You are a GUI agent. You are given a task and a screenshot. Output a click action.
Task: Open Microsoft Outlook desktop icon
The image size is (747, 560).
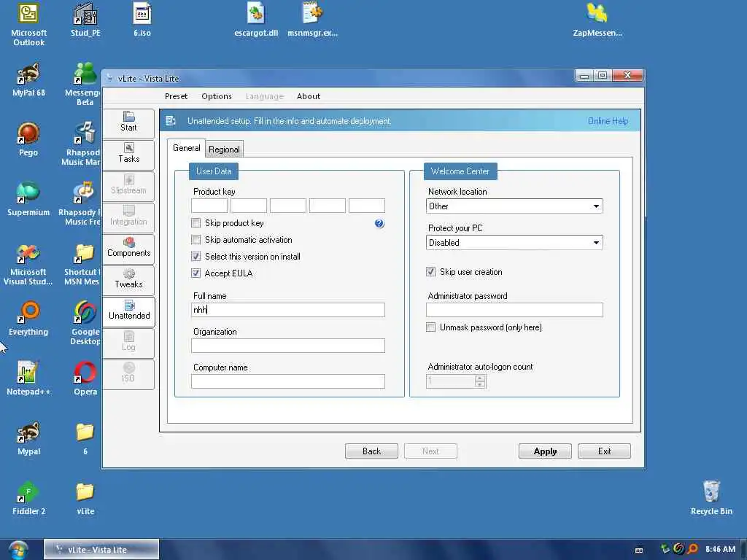(x=28, y=24)
